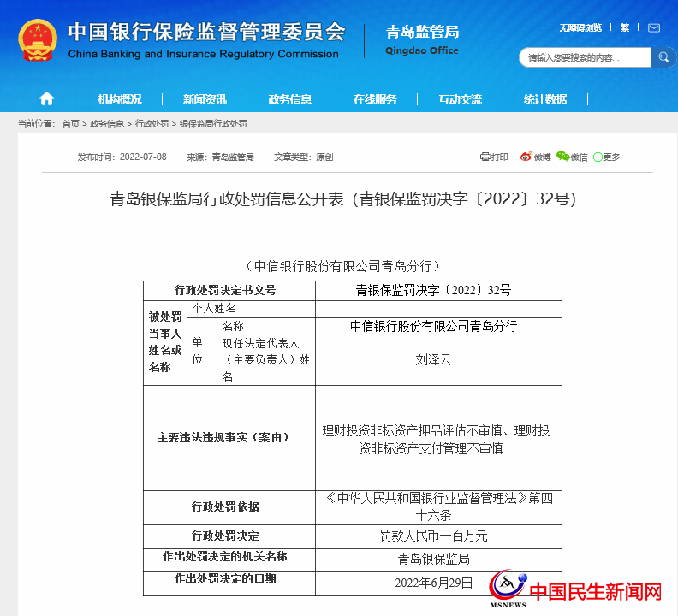Share via the Weibo icon

point(526,157)
